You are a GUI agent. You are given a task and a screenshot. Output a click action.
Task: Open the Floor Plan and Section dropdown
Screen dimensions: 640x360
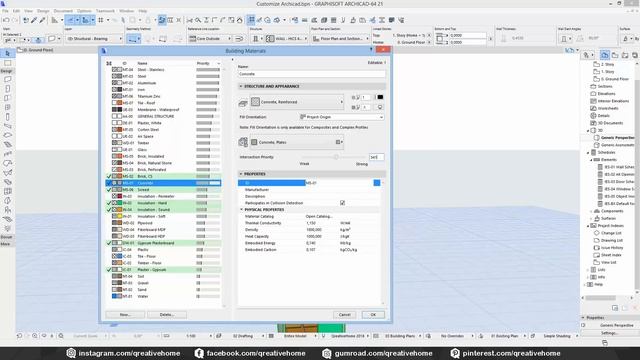click(x=340, y=39)
